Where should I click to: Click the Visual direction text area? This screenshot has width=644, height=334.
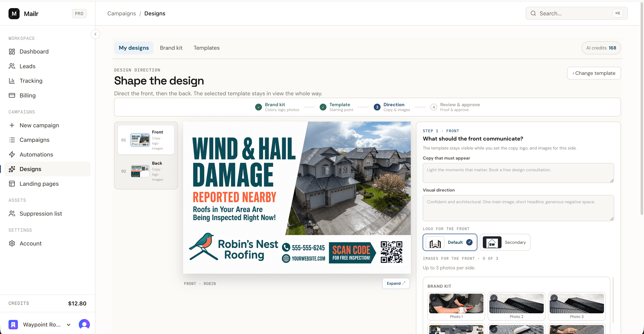(x=518, y=208)
